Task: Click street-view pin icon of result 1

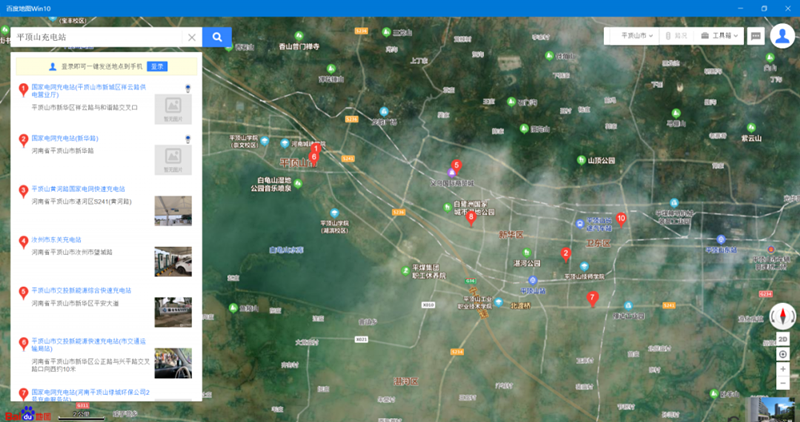Action: tap(188, 89)
